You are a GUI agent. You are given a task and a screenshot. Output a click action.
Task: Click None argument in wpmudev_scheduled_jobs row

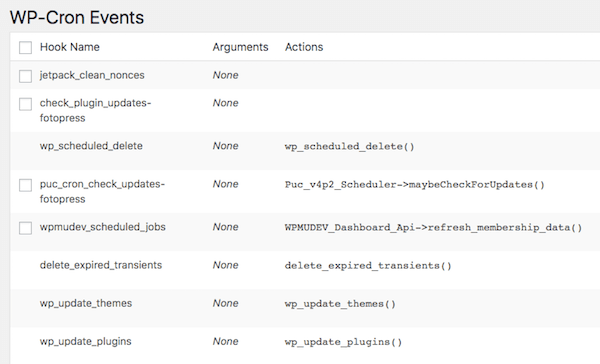[225, 227]
